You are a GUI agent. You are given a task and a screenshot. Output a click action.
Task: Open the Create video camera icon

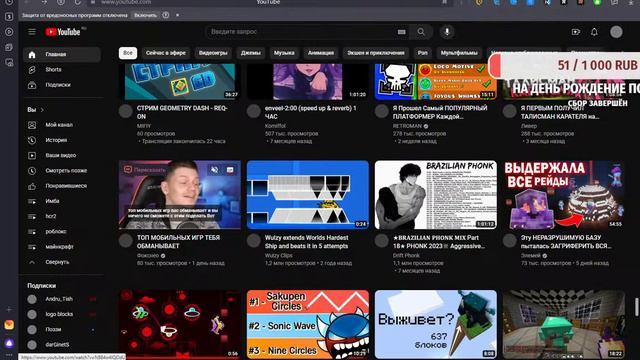pos(576,32)
